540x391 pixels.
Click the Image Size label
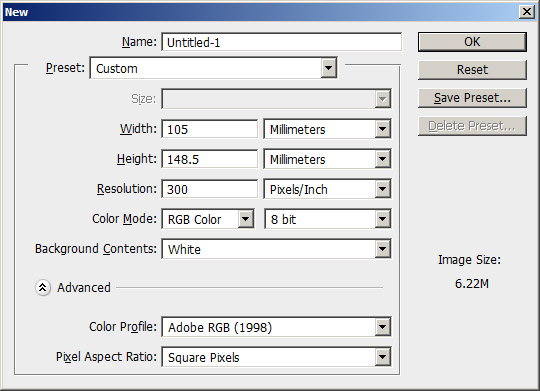click(469, 260)
